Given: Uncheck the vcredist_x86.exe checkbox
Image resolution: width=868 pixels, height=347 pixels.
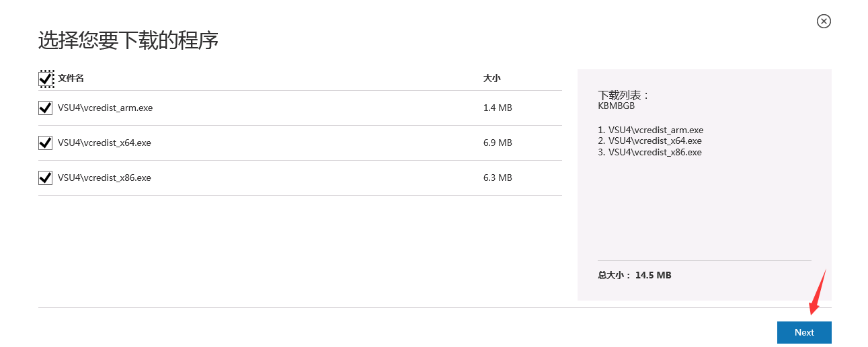Looking at the screenshot, I should click(46, 178).
